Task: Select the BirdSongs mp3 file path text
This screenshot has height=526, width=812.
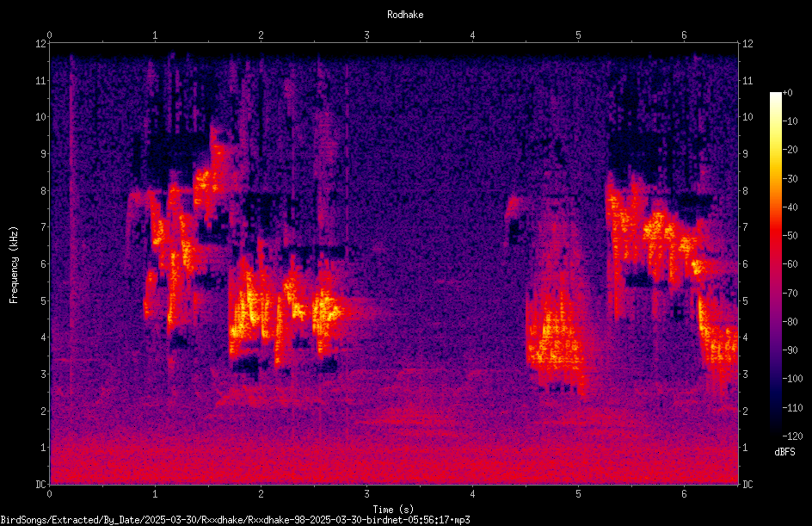Action: (235, 520)
